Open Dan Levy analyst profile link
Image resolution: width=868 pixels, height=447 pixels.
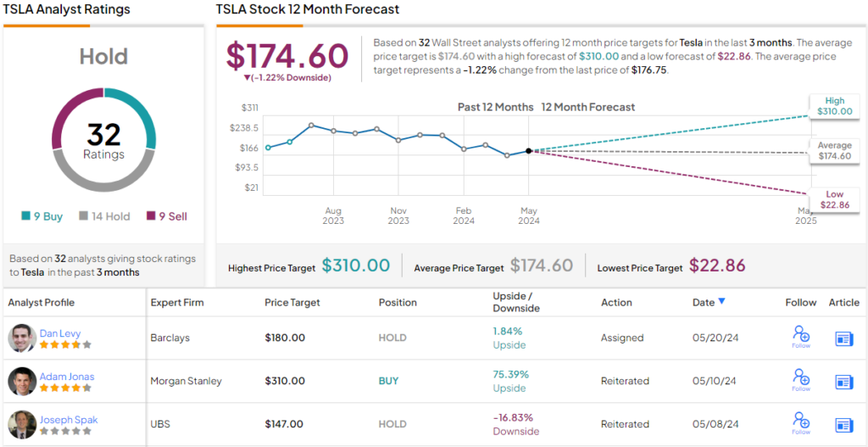tap(59, 332)
